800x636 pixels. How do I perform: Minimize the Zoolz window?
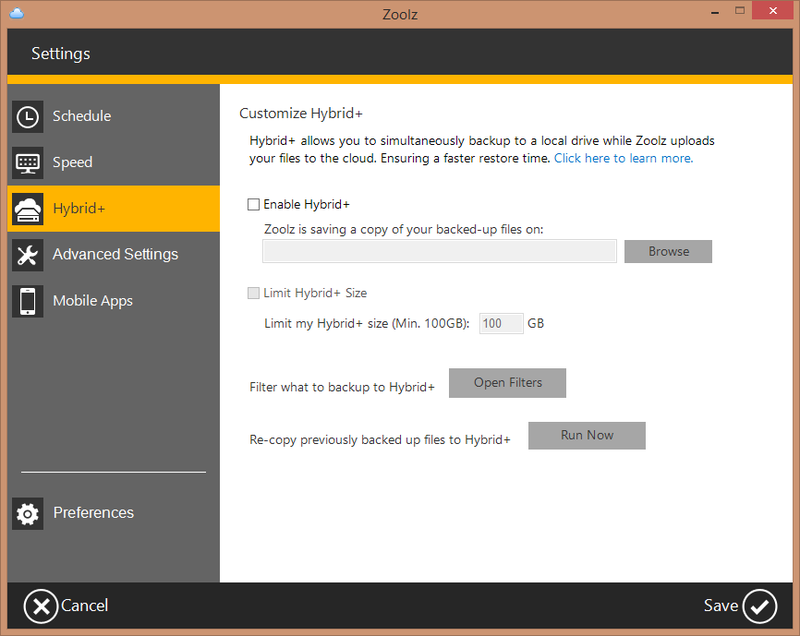click(715, 12)
